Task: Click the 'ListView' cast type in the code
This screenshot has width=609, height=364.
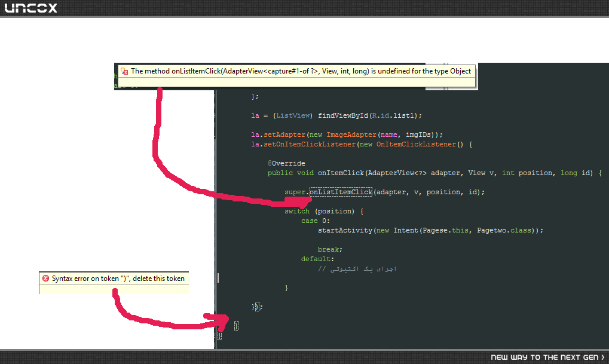Action: (293, 115)
